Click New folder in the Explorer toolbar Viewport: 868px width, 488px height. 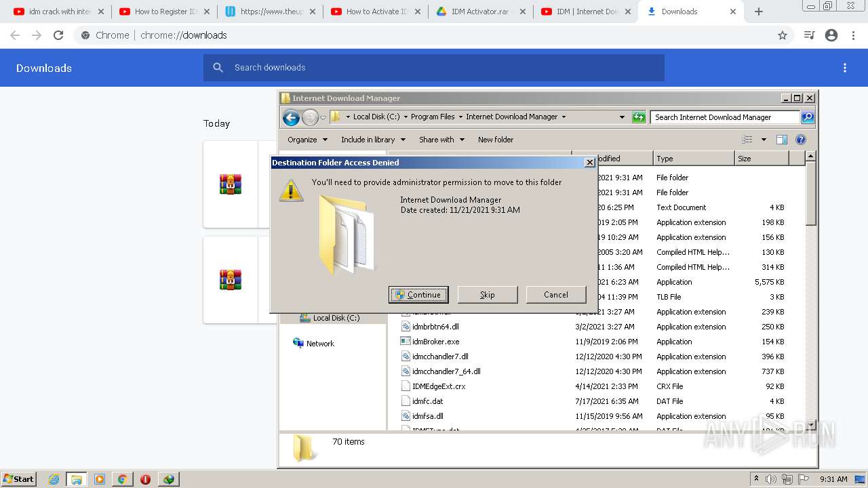click(x=496, y=140)
